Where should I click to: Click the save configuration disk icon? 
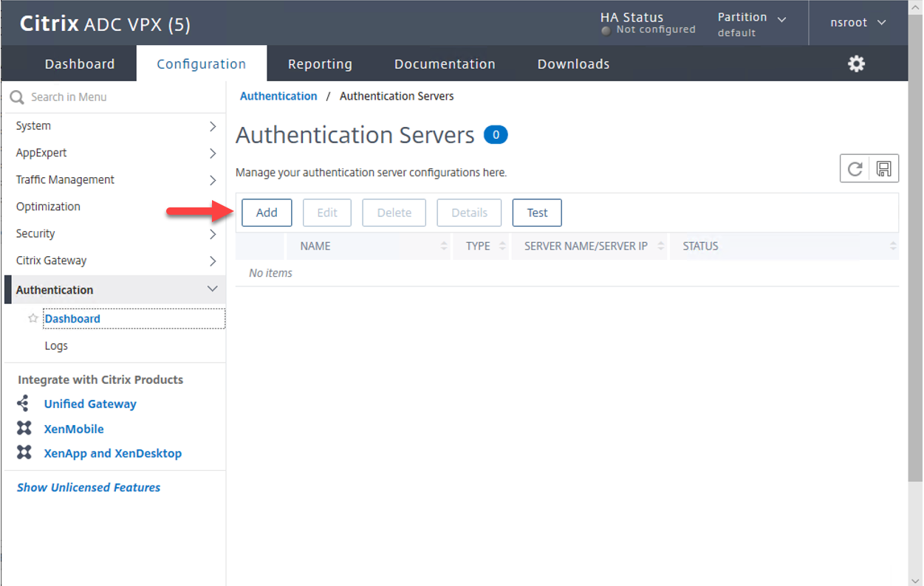(883, 169)
